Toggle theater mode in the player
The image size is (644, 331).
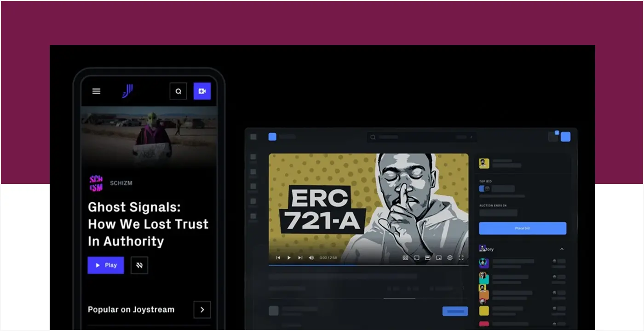(427, 258)
